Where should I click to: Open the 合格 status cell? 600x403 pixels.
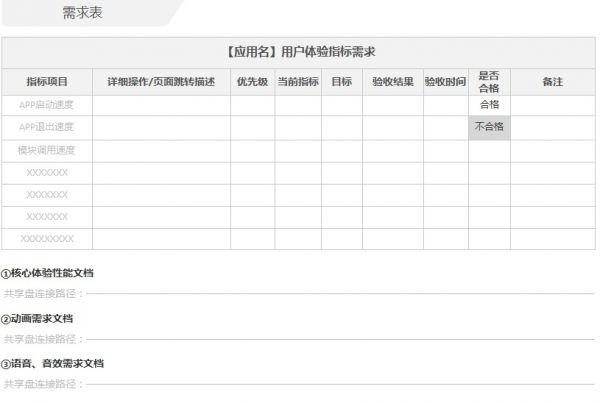[489, 104]
